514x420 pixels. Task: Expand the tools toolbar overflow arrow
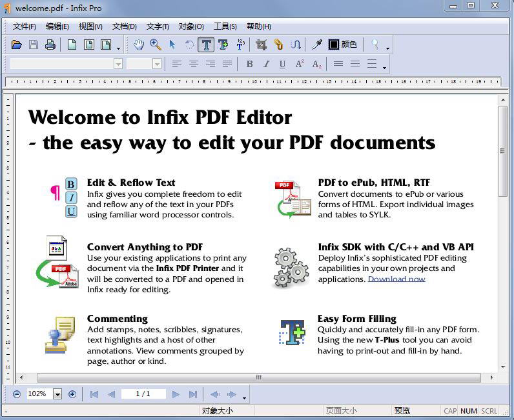click(388, 48)
